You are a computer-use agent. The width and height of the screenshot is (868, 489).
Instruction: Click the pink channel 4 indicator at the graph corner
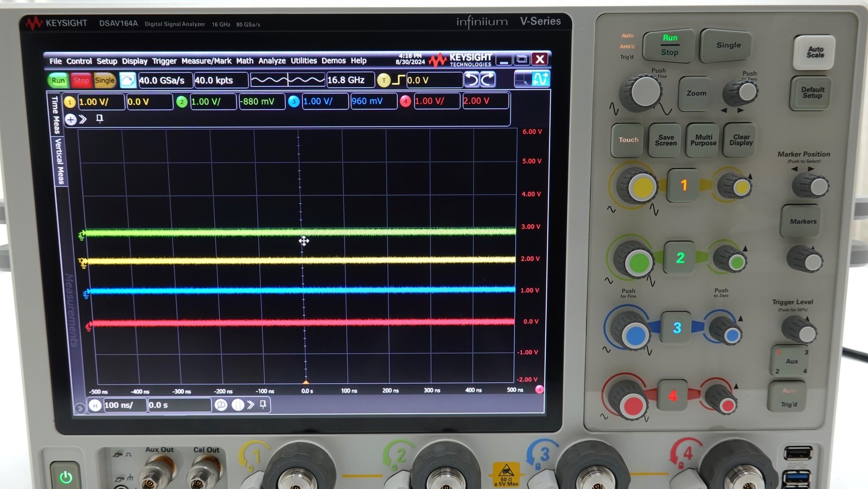(539, 389)
